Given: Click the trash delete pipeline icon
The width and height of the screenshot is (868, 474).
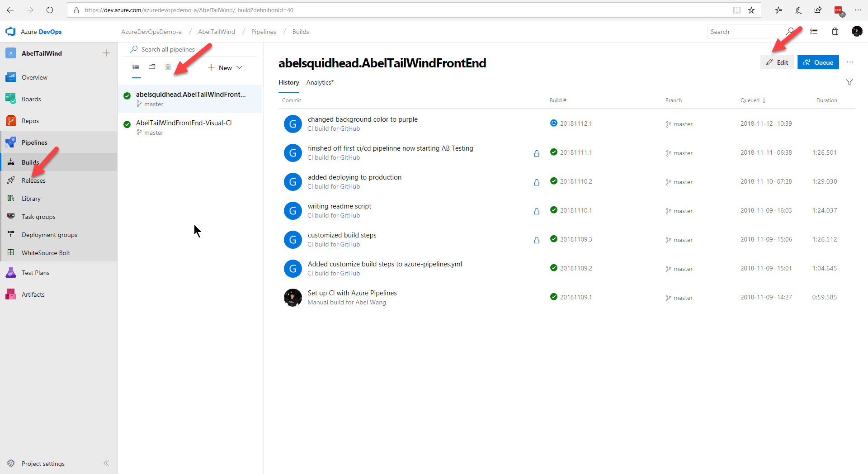Looking at the screenshot, I should [x=168, y=67].
